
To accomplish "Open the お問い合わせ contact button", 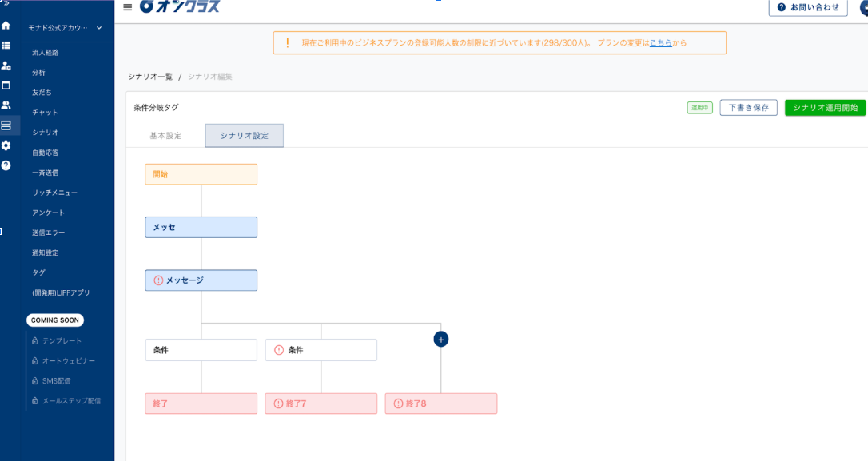I will click(x=808, y=7).
